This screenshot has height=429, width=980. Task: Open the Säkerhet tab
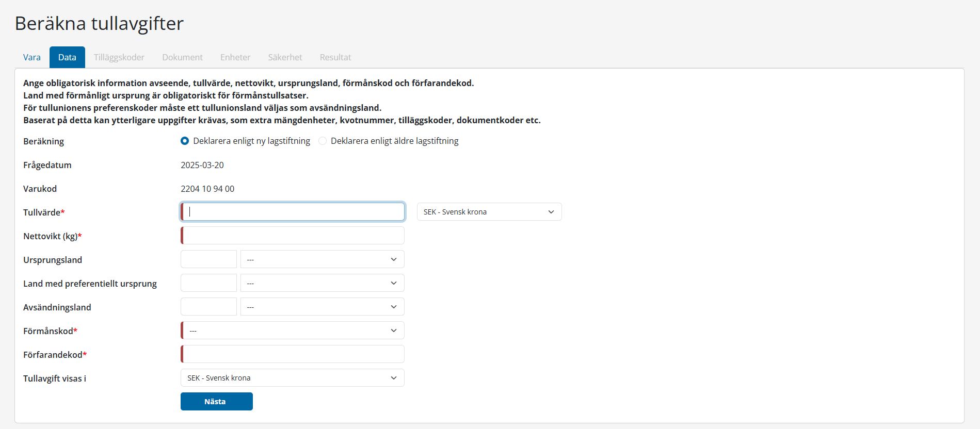(285, 57)
